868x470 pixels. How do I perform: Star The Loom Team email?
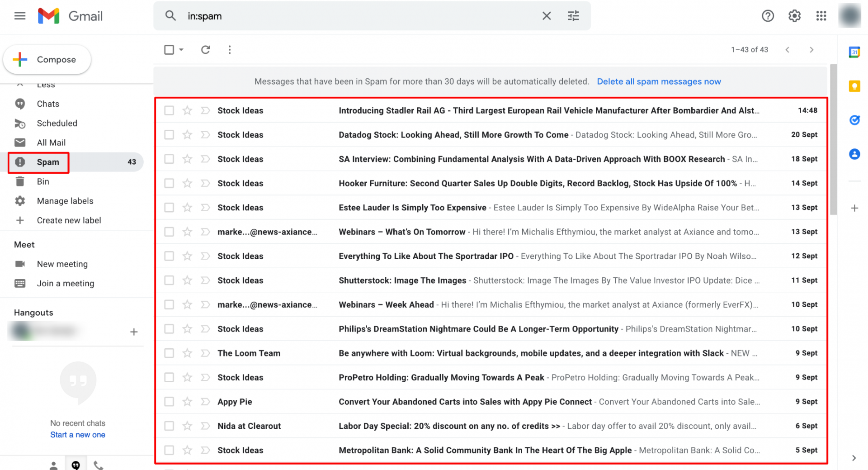(187, 353)
